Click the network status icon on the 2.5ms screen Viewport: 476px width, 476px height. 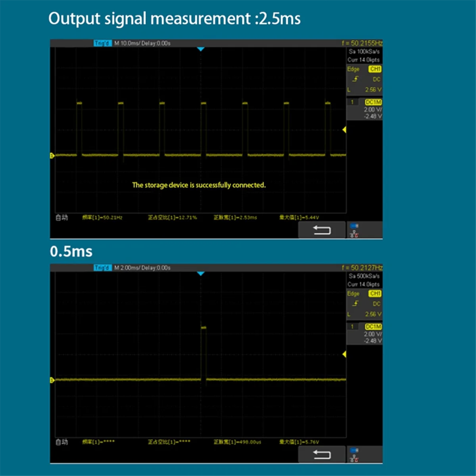(x=354, y=234)
